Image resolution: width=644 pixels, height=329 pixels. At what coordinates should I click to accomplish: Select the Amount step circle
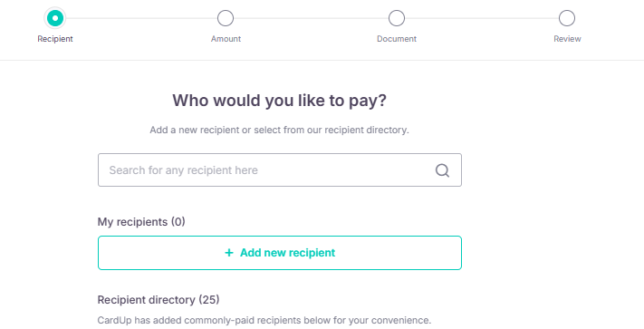coord(226,18)
